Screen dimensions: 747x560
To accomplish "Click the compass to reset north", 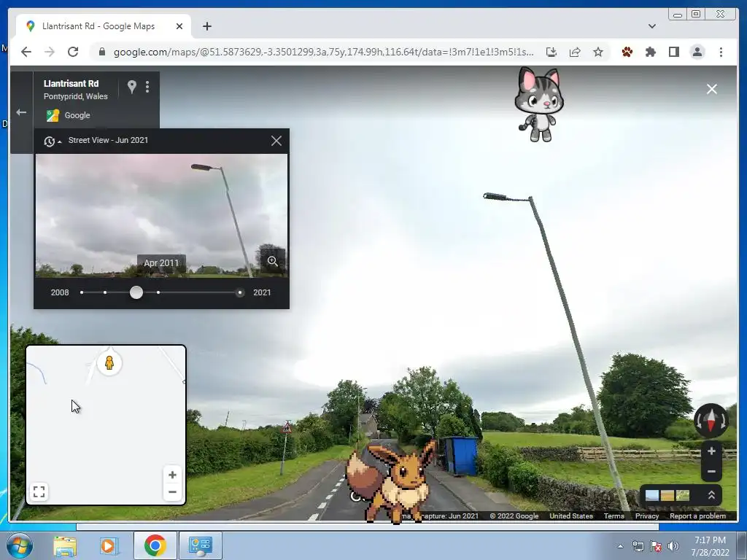I will [x=711, y=421].
